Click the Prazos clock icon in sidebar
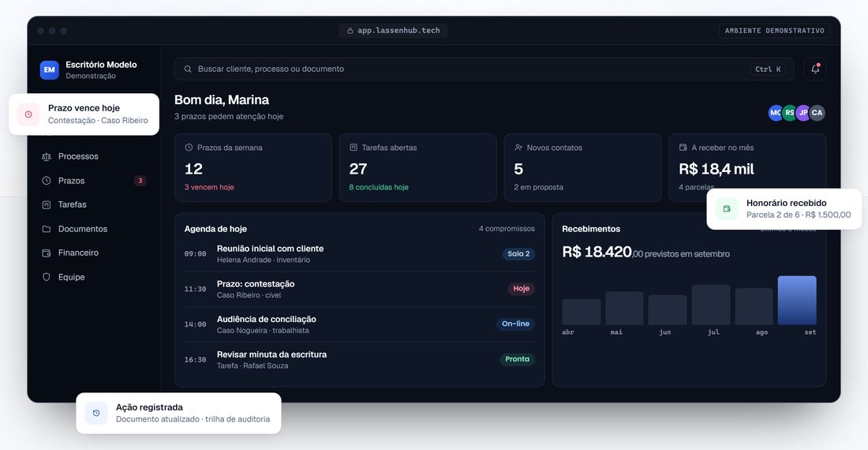This screenshot has height=450, width=868. [x=47, y=181]
